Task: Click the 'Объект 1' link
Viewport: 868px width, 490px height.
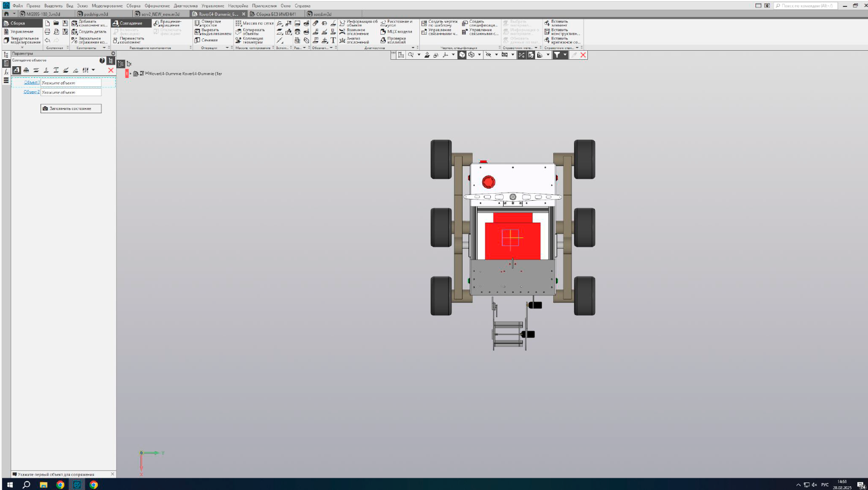Action: [31, 83]
